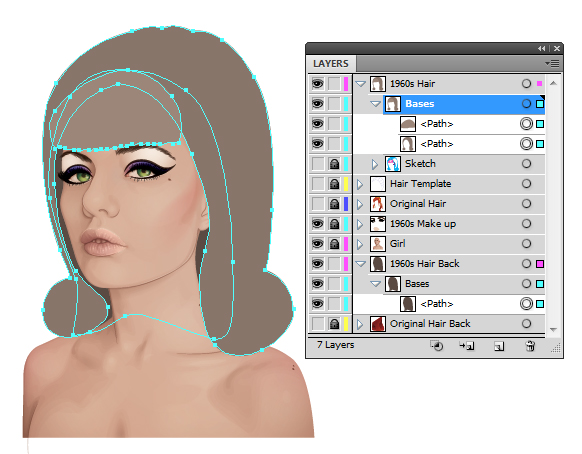Click the Create New Layer icon
Image resolution: width=582 pixels, height=454 pixels.
pyautogui.click(x=499, y=346)
